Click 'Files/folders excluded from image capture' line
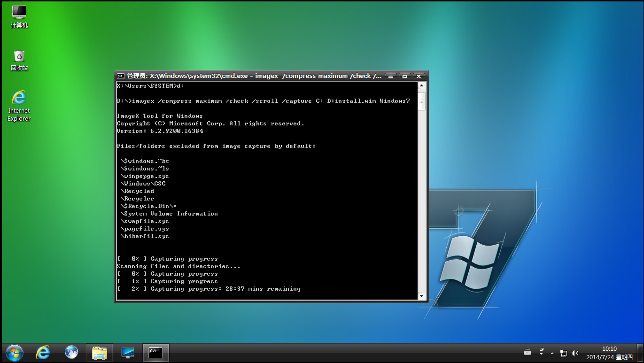Viewport: 644px width, 363px height. (x=216, y=146)
